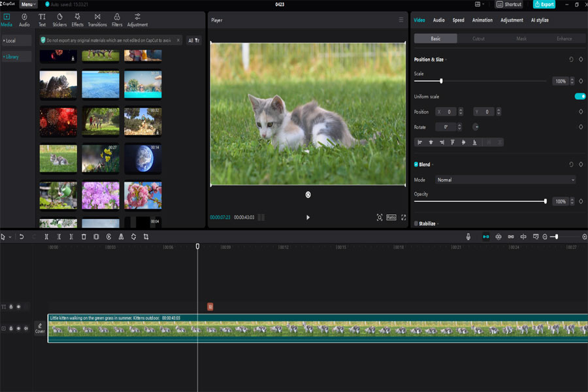Screen dimensions: 588x392
Task: Select the crop tool in timeline toolbar
Action: coord(146,237)
